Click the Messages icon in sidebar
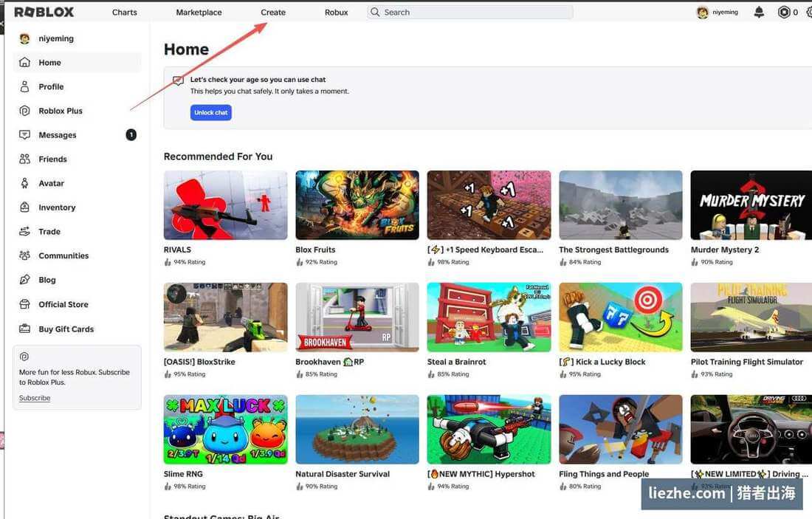This screenshot has width=812, height=519. [x=24, y=134]
